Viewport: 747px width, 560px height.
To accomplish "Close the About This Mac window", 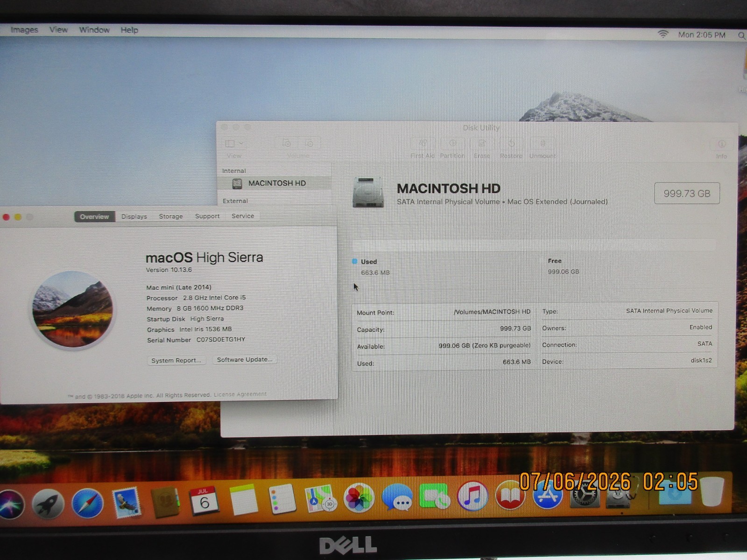I will 6,217.
